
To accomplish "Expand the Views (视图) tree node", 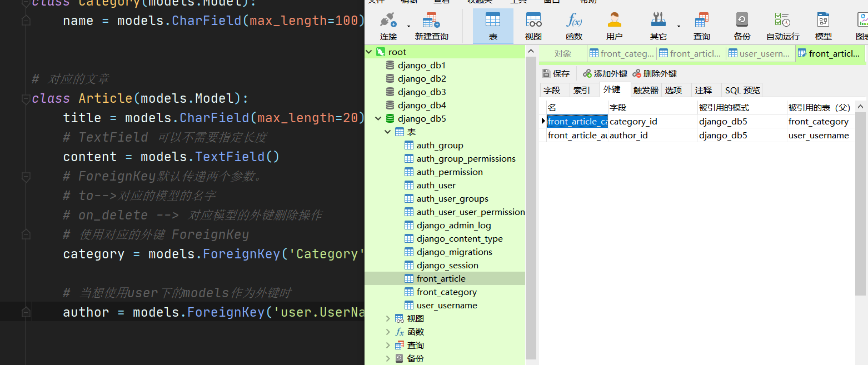I will pyautogui.click(x=388, y=319).
